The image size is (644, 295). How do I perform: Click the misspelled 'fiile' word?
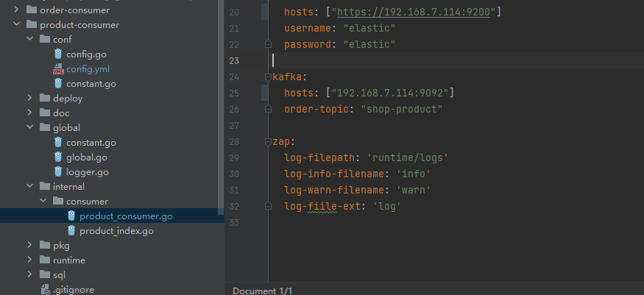pos(322,207)
